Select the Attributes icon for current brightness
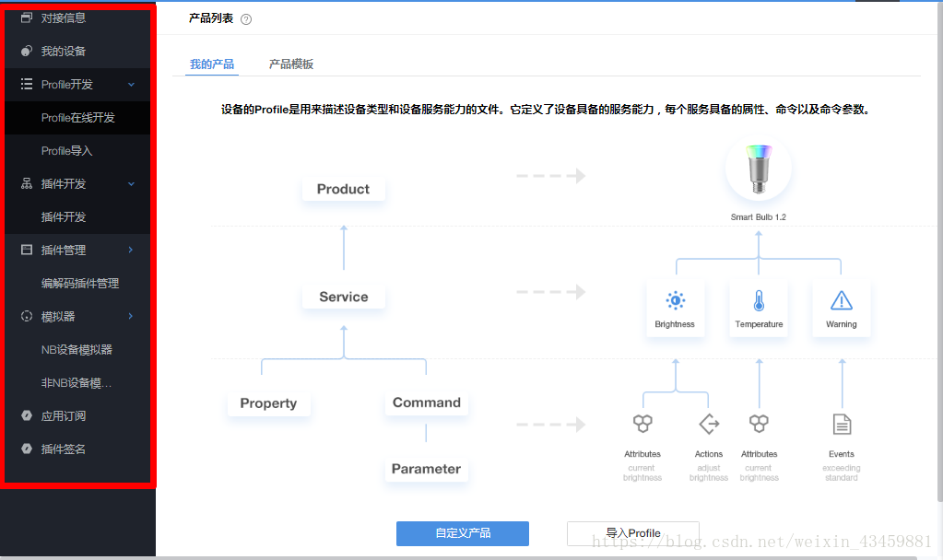 pos(642,425)
